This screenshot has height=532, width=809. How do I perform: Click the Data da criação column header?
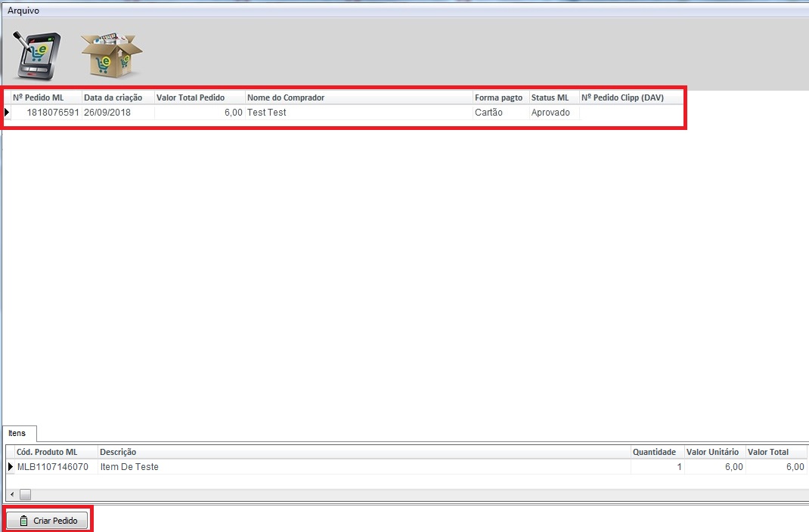[x=117, y=97]
